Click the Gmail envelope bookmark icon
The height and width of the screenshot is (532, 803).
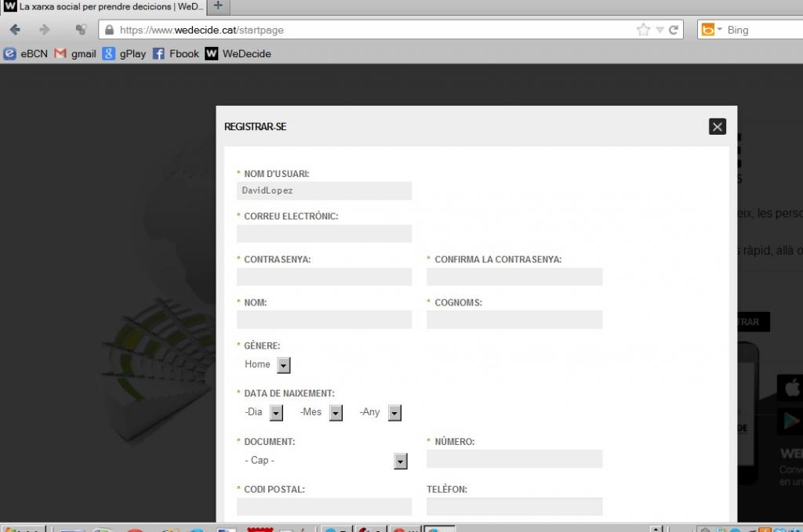coord(60,53)
